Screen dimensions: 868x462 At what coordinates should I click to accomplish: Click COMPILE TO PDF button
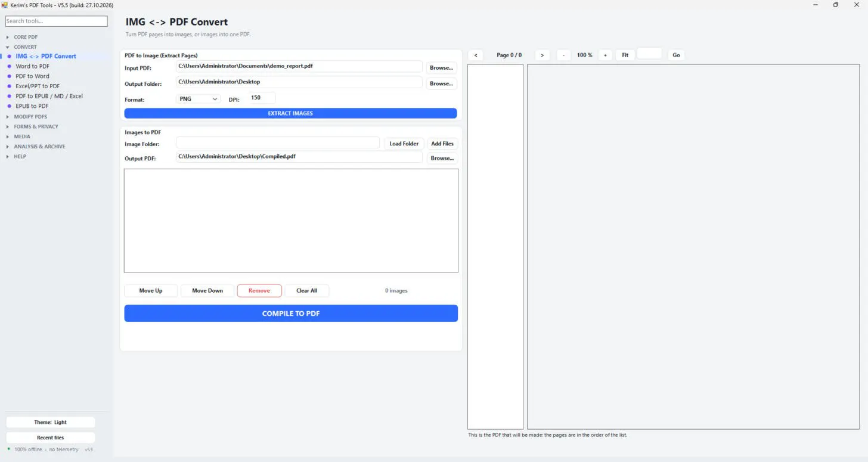coord(291,314)
